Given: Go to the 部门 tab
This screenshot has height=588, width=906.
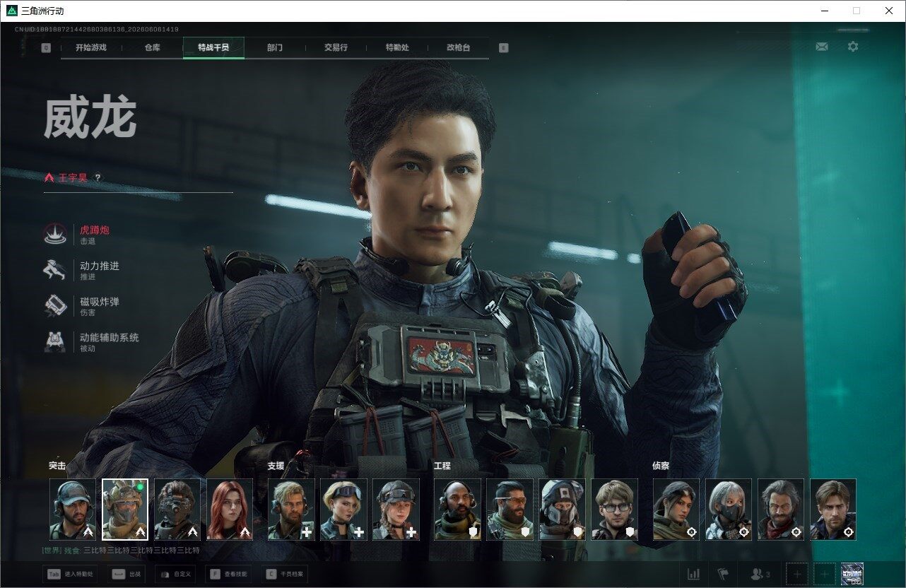Looking at the screenshot, I should [x=275, y=48].
